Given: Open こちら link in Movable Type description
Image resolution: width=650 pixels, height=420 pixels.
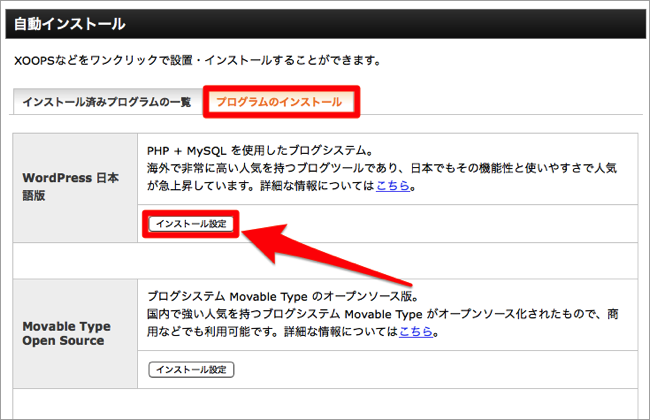Looking at the screenshot, I should pyautogui.click(x=416, y=332).
